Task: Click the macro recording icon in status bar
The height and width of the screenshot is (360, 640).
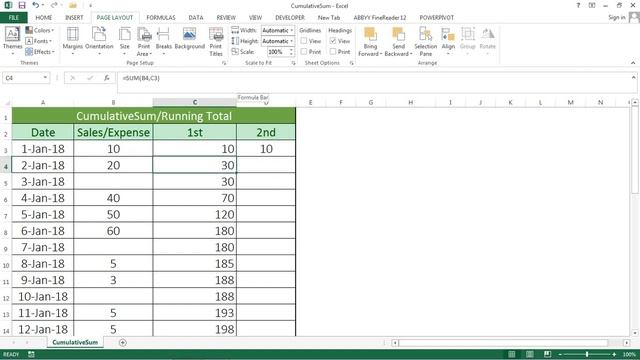Action: [31, 354]
